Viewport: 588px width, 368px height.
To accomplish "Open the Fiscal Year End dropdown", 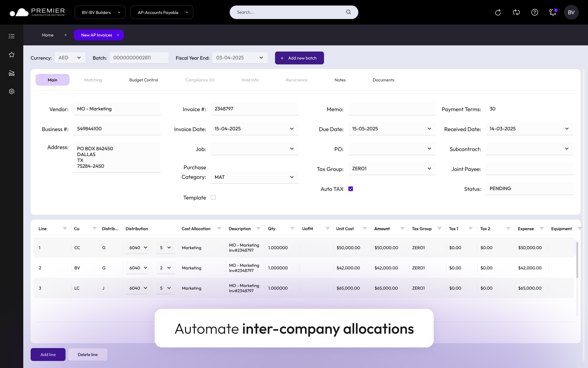I will pos(261,58).
